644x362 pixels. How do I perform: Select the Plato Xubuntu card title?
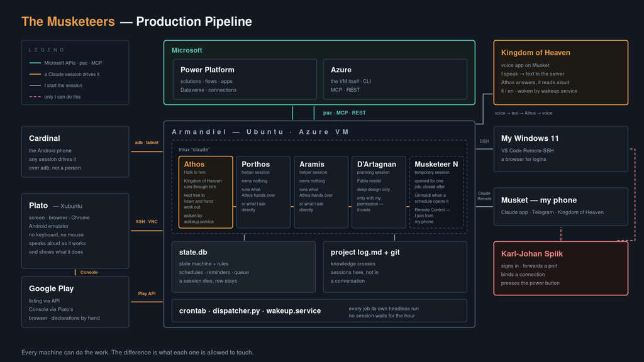click(x=55, y=206)
